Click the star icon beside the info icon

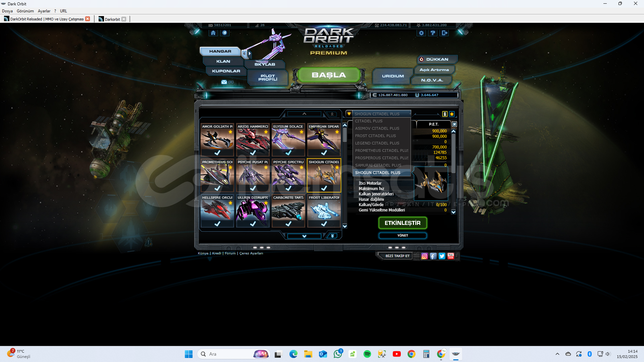coord(452,114)
